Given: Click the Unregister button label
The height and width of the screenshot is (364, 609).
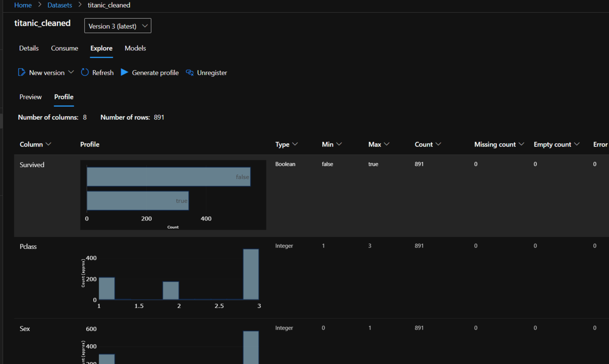Looking at the screenshot, I should click(x=212, y=73).
